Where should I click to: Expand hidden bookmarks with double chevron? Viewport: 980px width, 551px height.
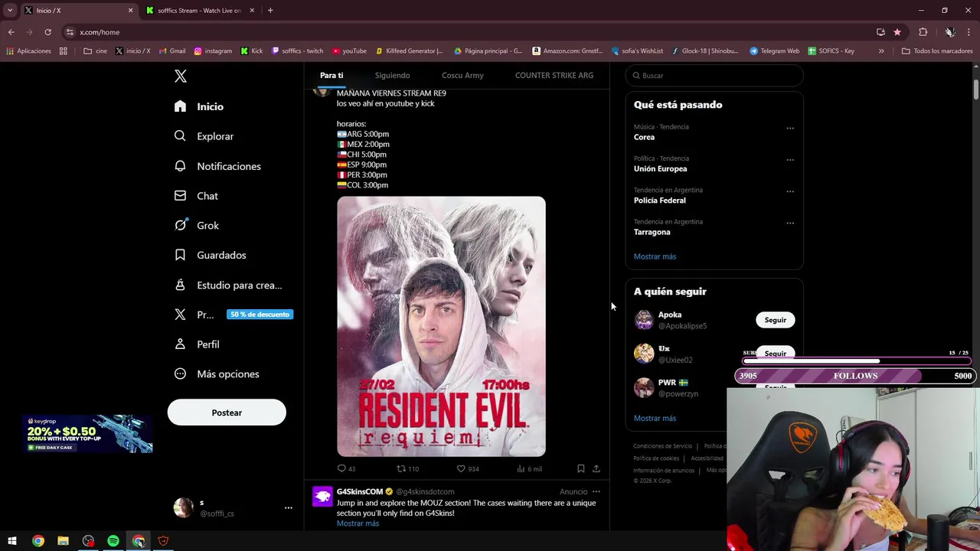[x=881, y=51]
